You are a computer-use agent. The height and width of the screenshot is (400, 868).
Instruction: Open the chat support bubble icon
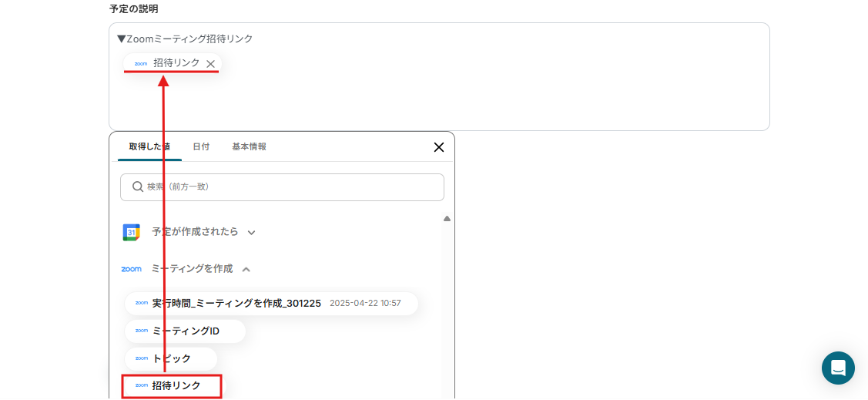click(838, 368)
